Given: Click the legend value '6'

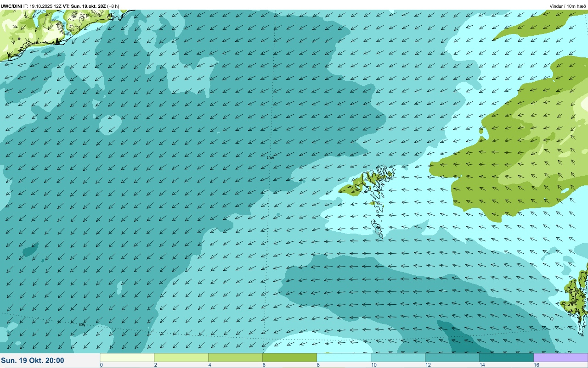Looking at the screenshot, I should (264, 365).
